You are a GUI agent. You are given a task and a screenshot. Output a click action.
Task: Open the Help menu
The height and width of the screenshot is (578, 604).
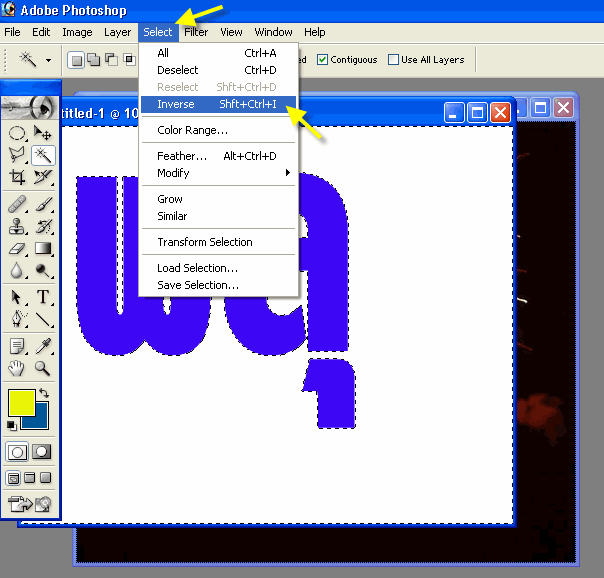click(x=315, y=32)
